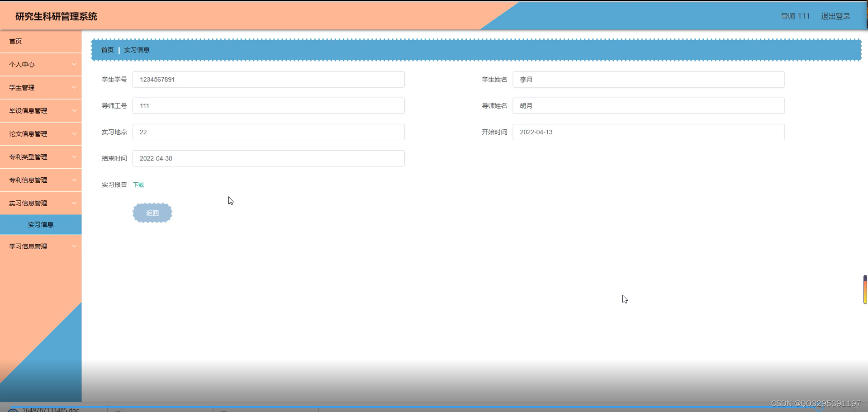The width and height of the screenshot is (868, 412).
Task: Click the 实习地点 field showing 22
Action: click(x=269, y=132)
